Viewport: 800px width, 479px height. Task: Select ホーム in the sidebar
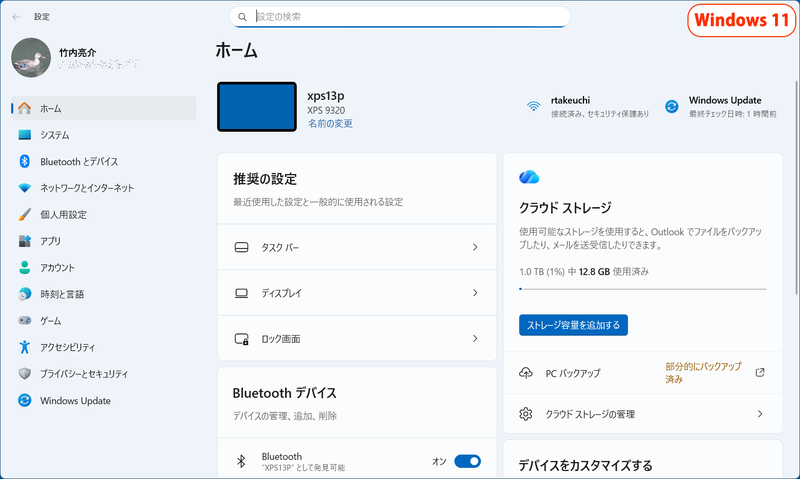104,108
